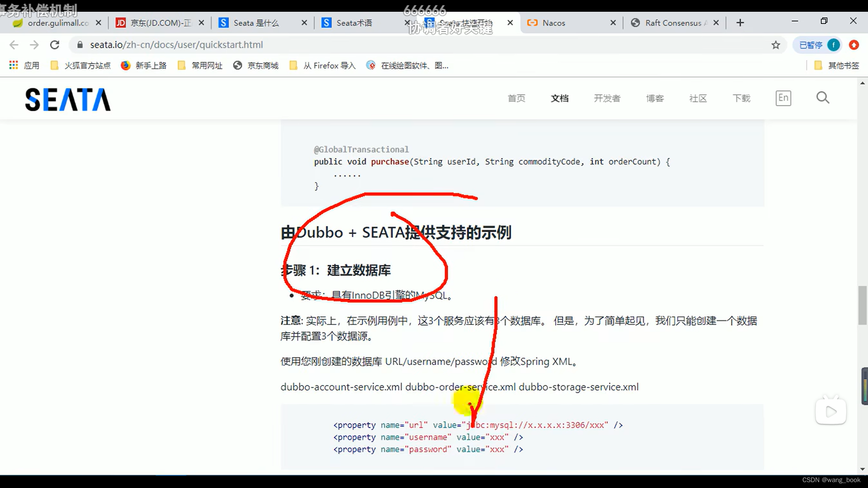Go back using the browser back arrow
The image size is (868, 488).
pyautogui.click(x=14, y=45)
